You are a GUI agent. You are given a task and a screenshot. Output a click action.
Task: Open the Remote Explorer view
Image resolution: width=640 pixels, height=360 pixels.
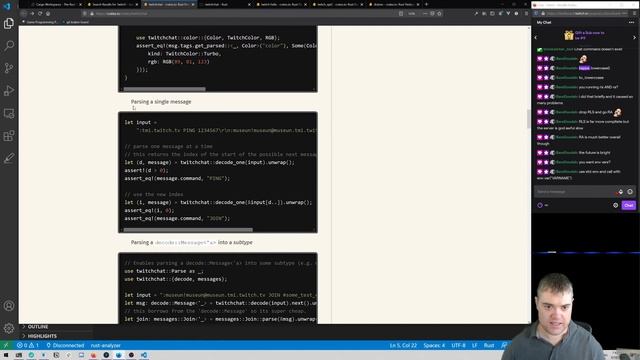coord(9,113)
